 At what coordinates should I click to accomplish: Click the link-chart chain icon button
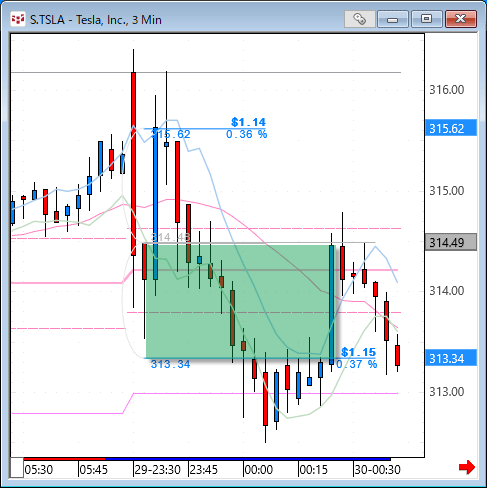[360, 19]
